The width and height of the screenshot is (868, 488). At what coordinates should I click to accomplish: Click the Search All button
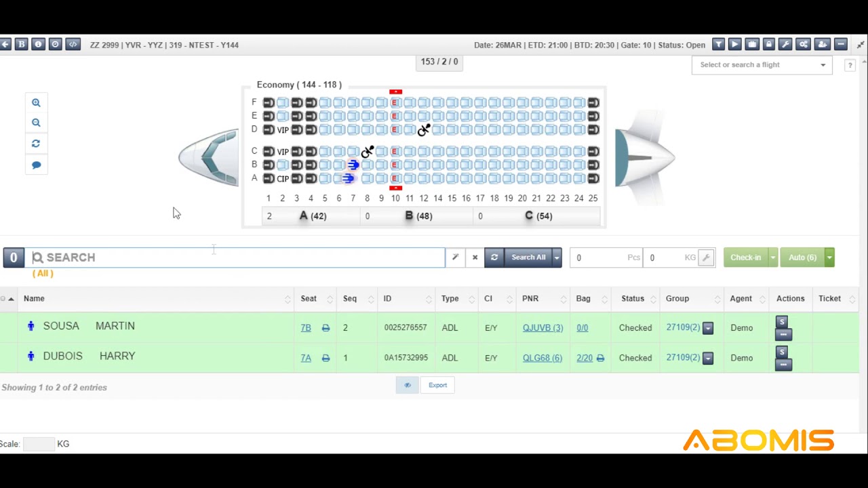point(528,258)
